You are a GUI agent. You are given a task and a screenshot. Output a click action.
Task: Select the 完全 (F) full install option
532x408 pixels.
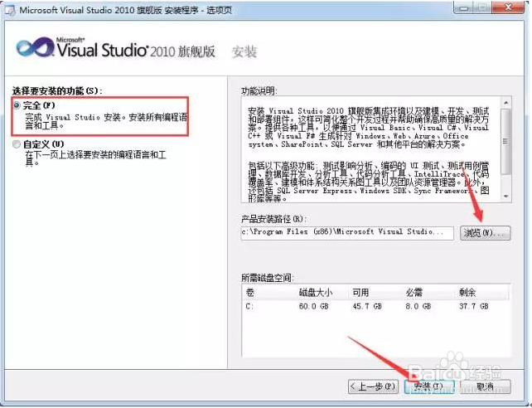[x=17, y=105]
